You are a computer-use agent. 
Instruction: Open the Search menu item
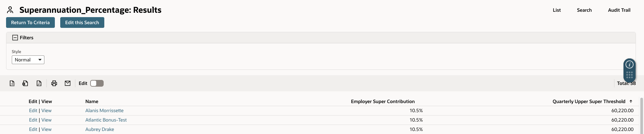[584, 10]
